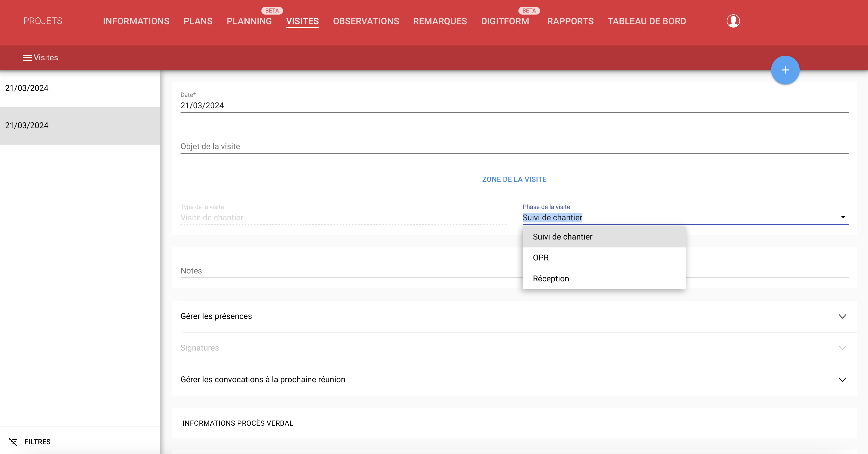Open the PLANNING tab

pos(249,21)
